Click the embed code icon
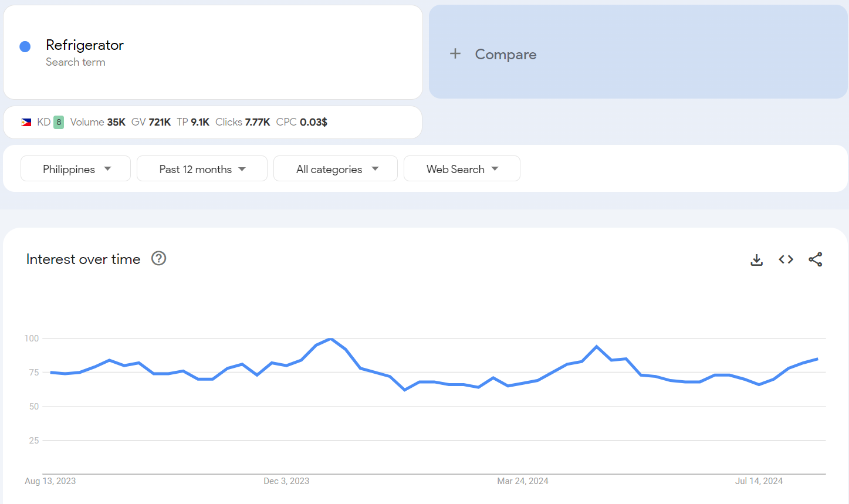 [x=786, y=259]
